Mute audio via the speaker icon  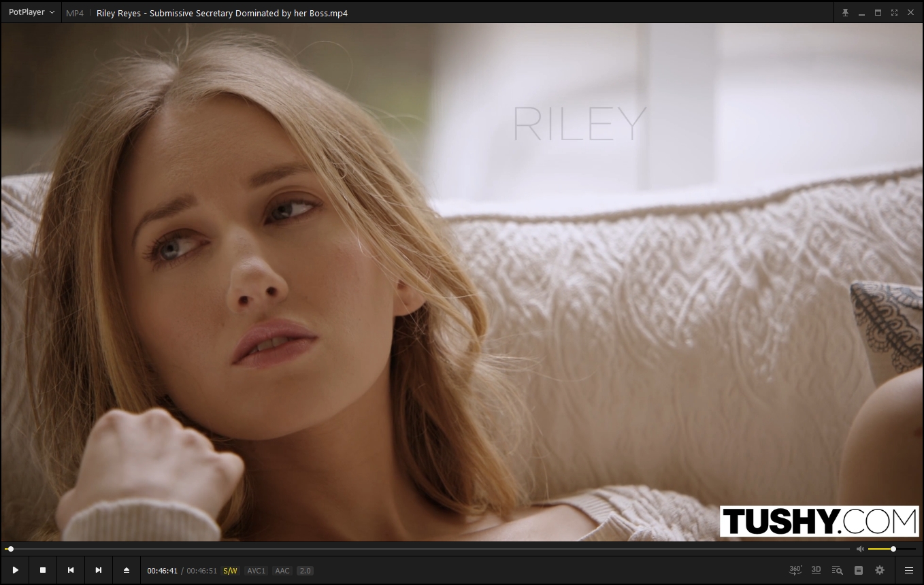coord(860,549)
